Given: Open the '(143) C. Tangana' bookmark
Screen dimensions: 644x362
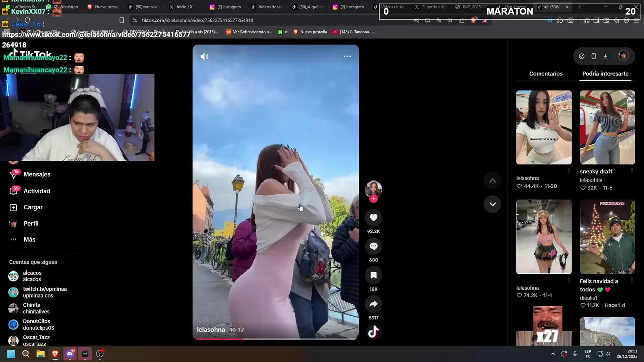Looking at the screenshot, I should pyautogui.click(x=353, y=32).
